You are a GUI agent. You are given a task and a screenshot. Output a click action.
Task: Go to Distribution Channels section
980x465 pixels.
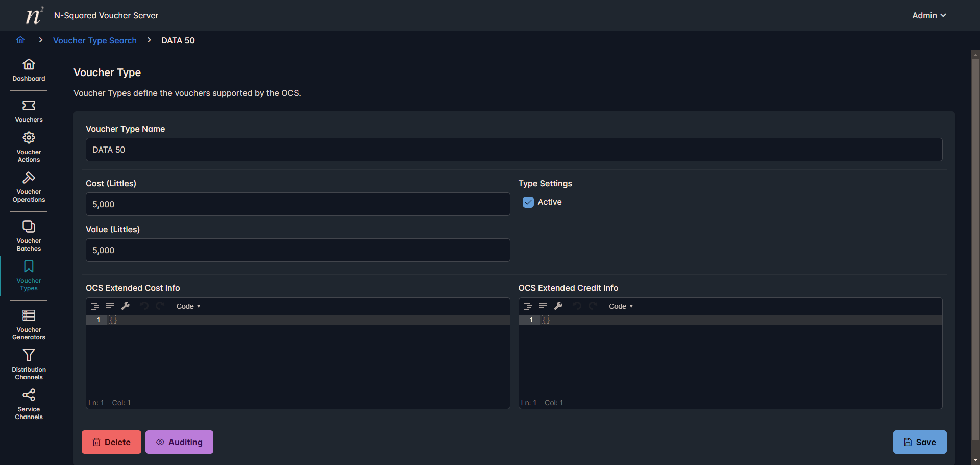[29, 364]
